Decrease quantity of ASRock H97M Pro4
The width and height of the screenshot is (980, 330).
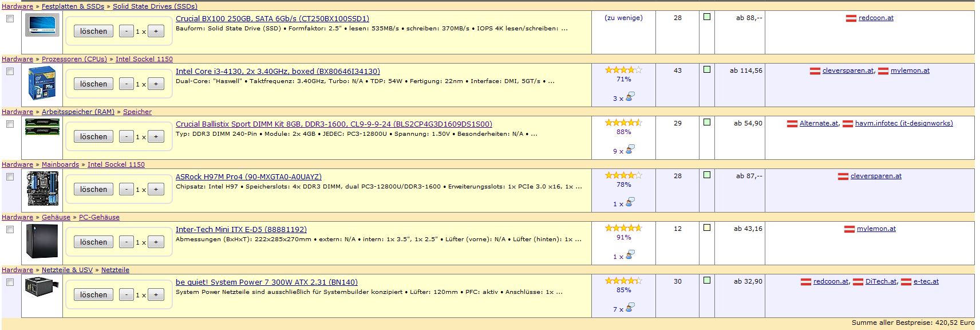tap(127, 189)
